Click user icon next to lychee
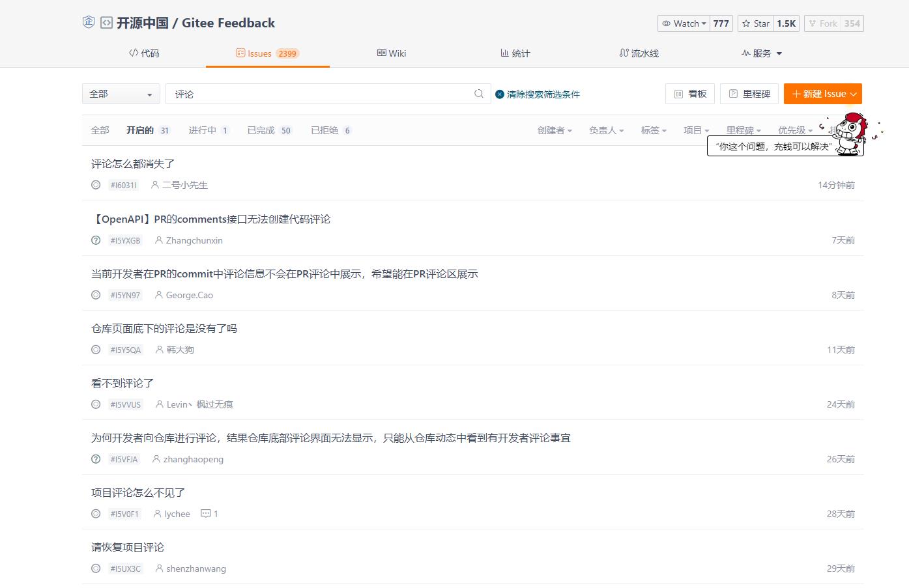The image size is (909, 588). click(x=158, y=514)
